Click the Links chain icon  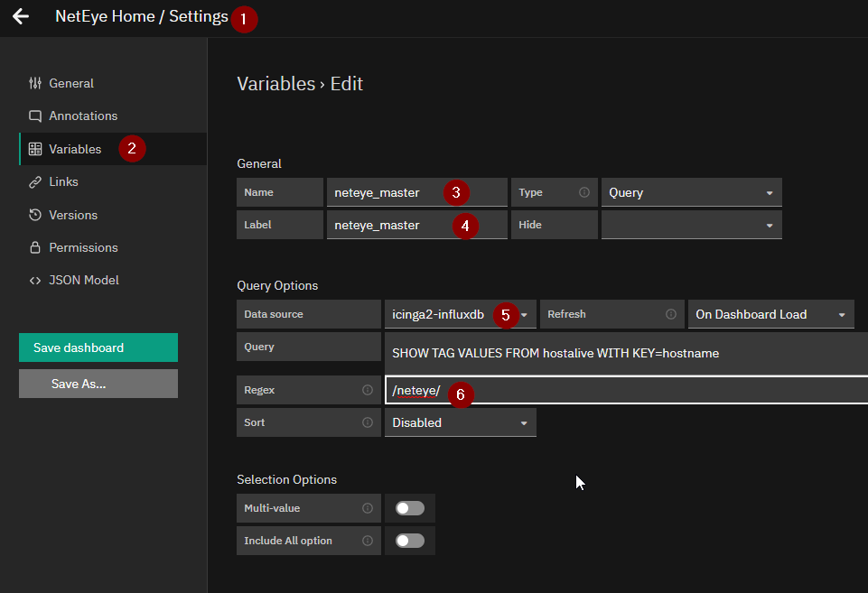35,181
